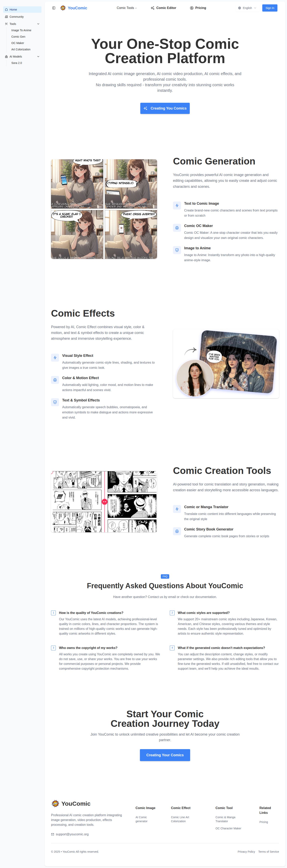Click the four-panel comic sample image
The image size is (287, 868).
104,209
